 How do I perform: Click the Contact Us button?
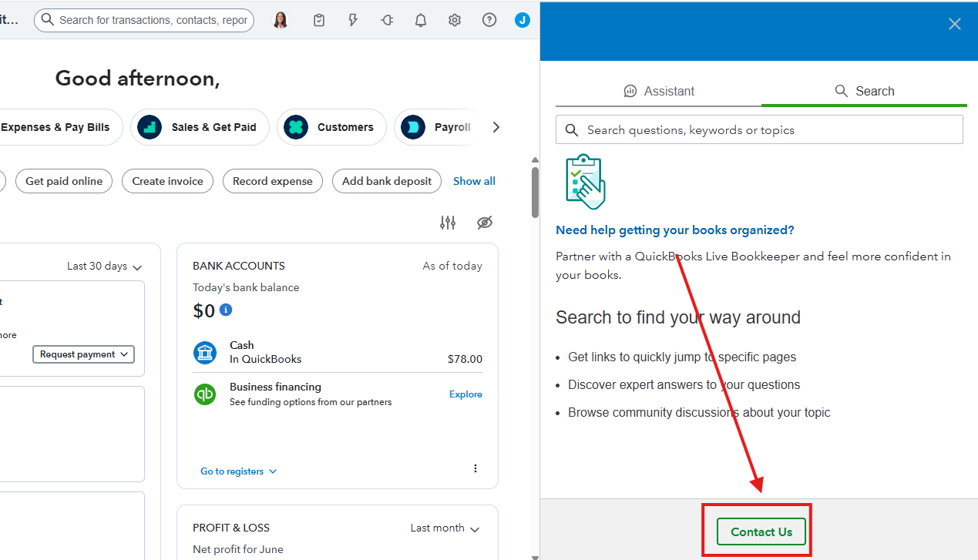tap(761, 531)
